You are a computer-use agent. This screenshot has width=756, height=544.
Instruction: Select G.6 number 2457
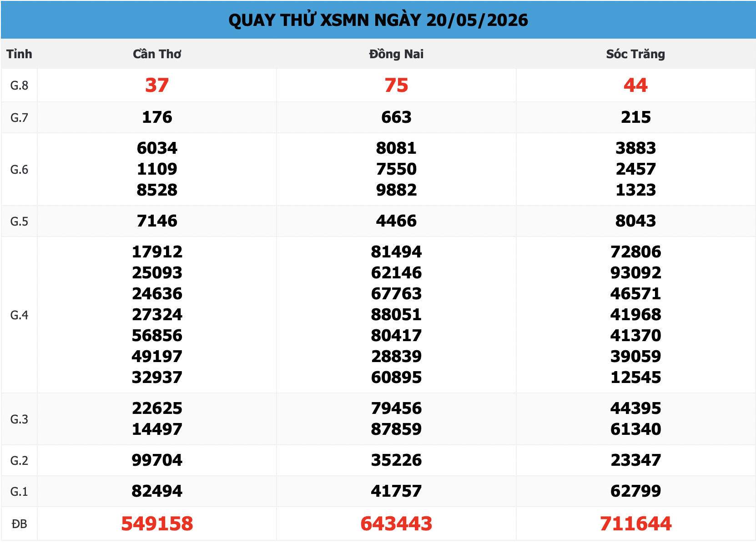635,169
